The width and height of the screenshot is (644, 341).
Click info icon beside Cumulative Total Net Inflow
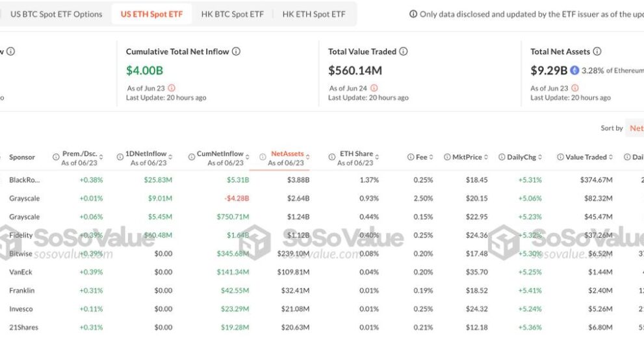[x=236, y=51]
